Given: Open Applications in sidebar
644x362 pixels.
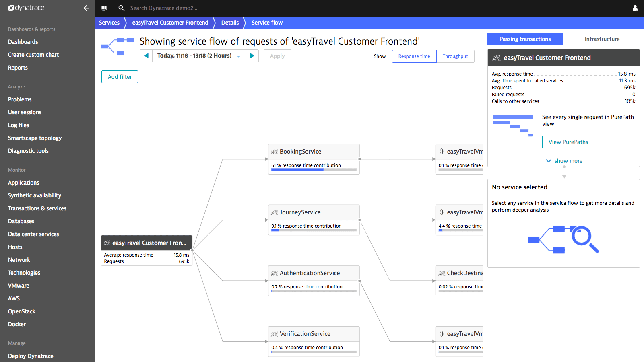Looking at the screenshot, I should (23, 183).
